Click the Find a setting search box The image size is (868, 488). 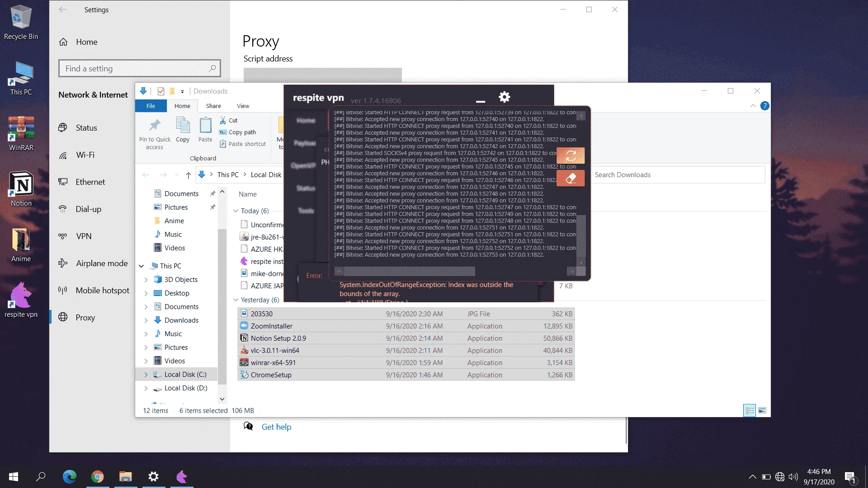pyautogui.click(x=139, y=69)
